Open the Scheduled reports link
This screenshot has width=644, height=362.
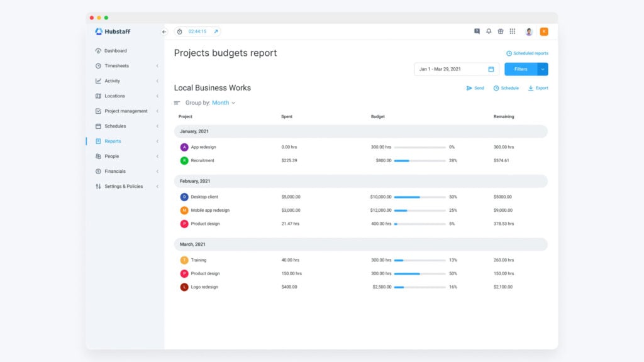pyautogui.click(x=527, y=53)
